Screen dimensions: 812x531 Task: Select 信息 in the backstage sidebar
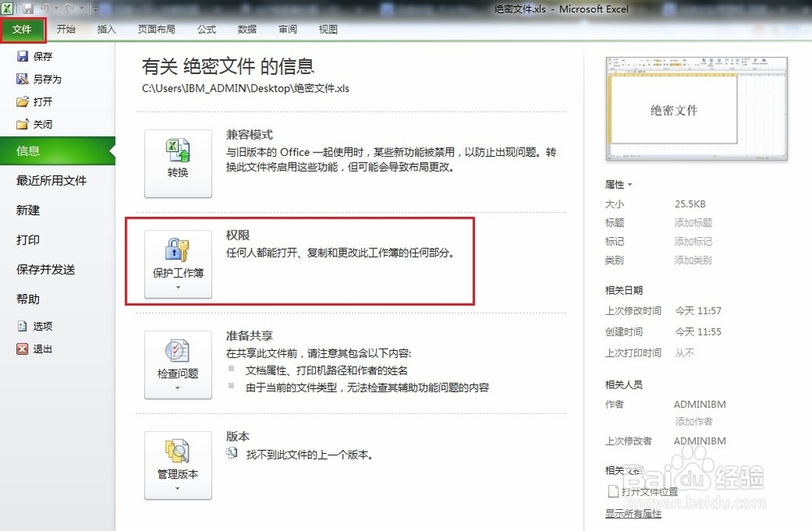coord(58,151)
